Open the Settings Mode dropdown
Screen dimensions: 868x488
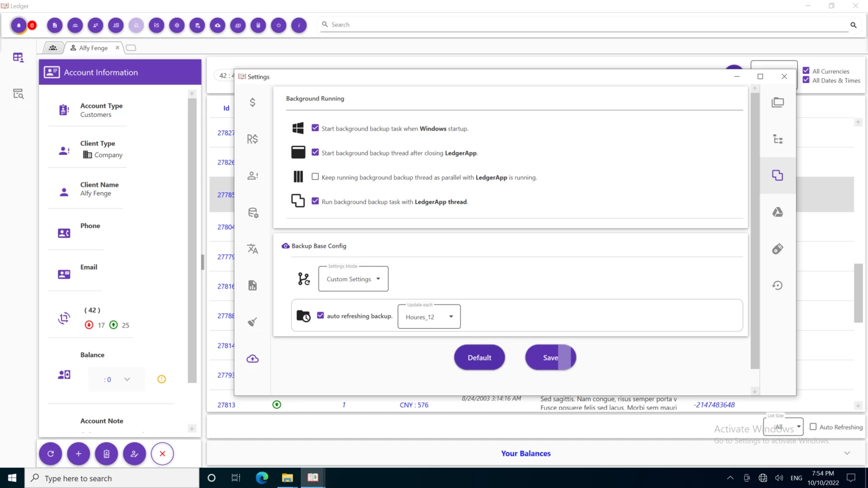tap(353, 279)
